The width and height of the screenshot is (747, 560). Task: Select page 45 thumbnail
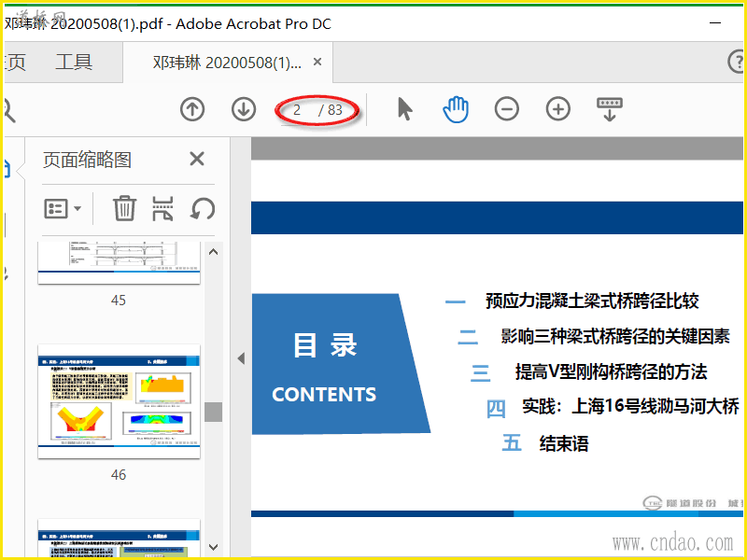coord(120,263)
